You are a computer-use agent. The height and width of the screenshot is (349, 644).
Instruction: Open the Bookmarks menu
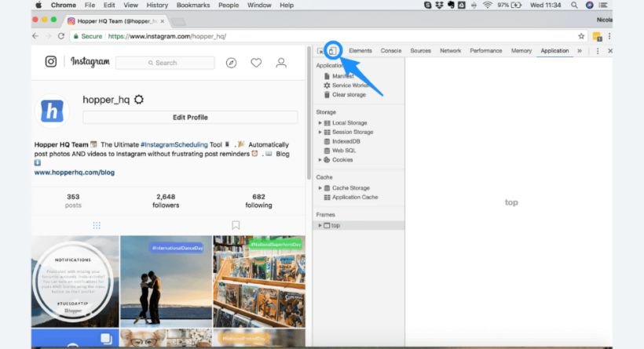pos(193,5)
